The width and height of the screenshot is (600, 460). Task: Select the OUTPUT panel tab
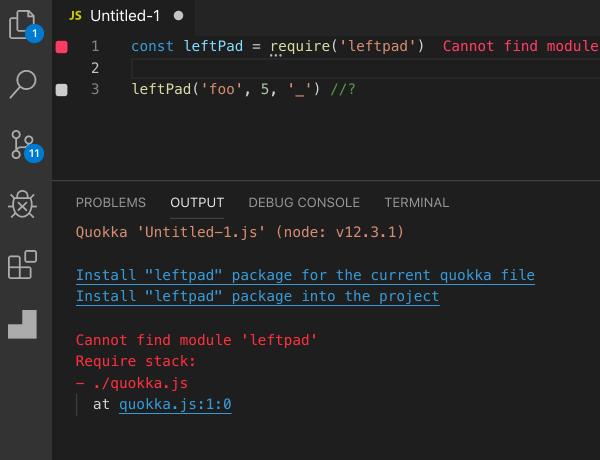197,202
